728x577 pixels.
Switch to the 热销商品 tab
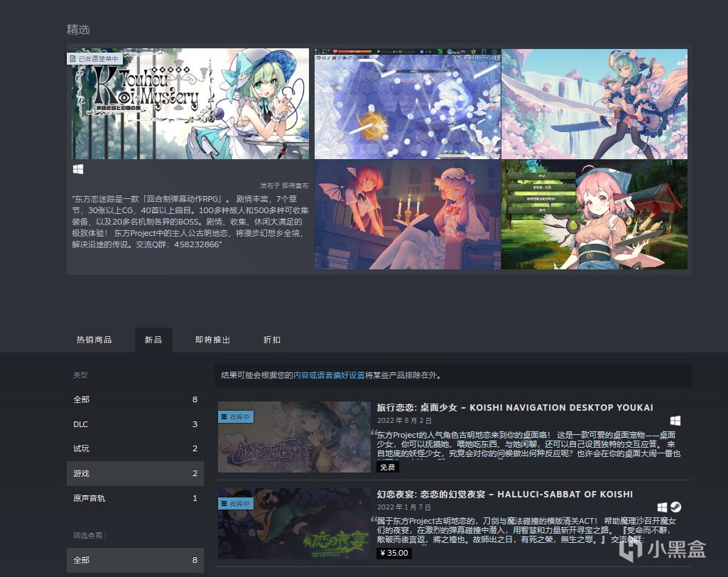(x=94, y=340)
